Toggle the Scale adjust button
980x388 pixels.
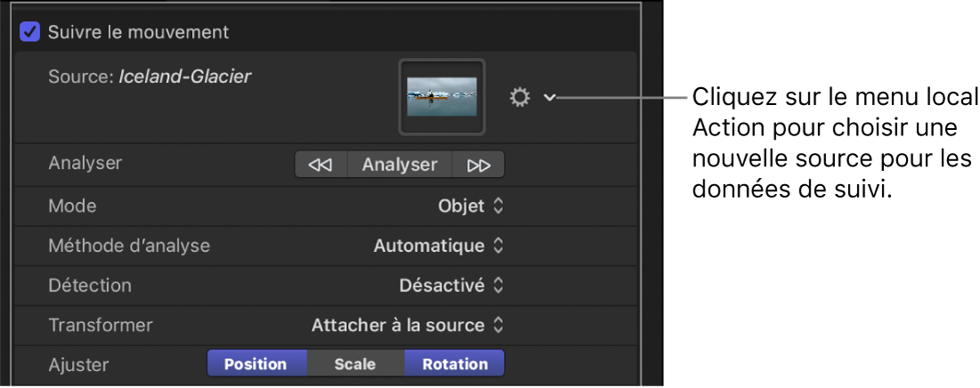pyautogui.click(x=355, y=364)
